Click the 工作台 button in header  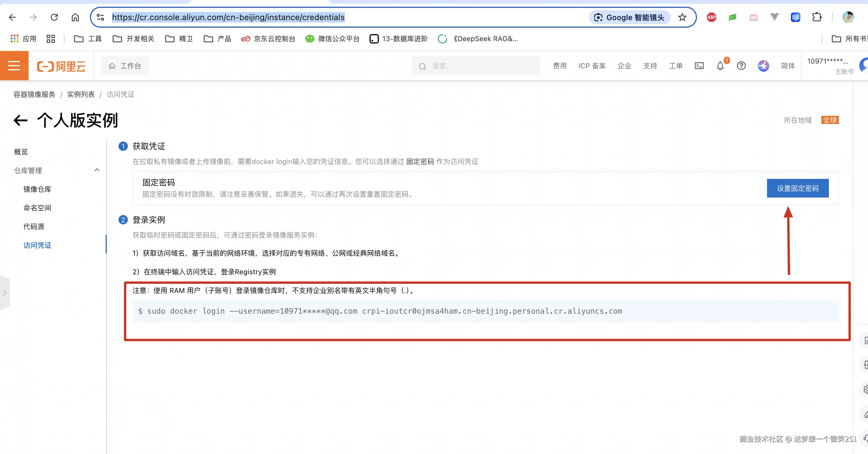pyautogui.click(x=125, y=66)
